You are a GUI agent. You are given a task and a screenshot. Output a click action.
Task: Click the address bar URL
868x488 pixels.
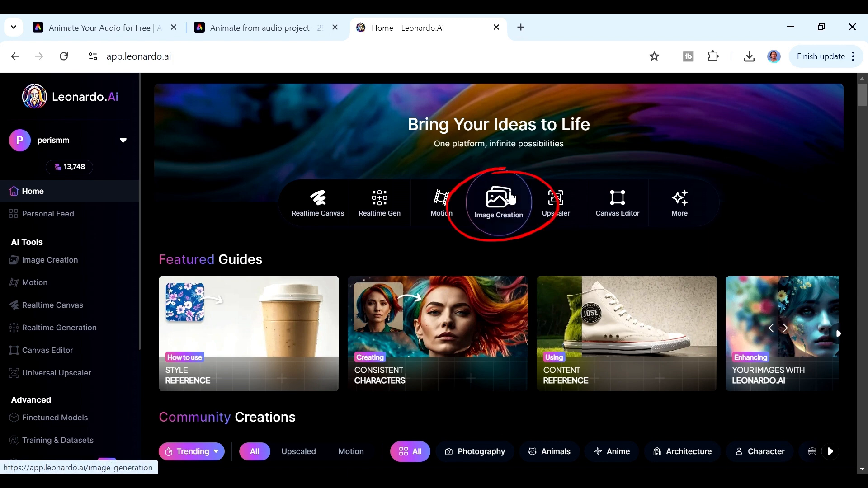[139, 56]
